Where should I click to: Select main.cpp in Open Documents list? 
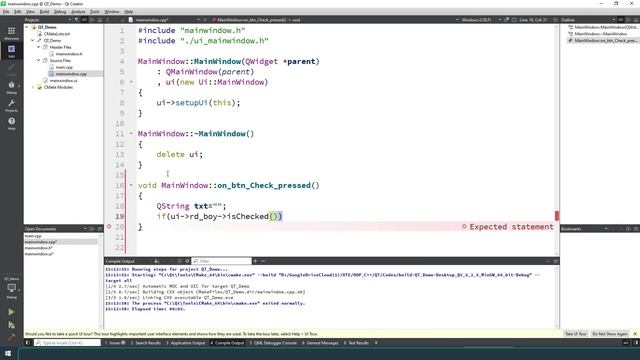click(33, 236)
